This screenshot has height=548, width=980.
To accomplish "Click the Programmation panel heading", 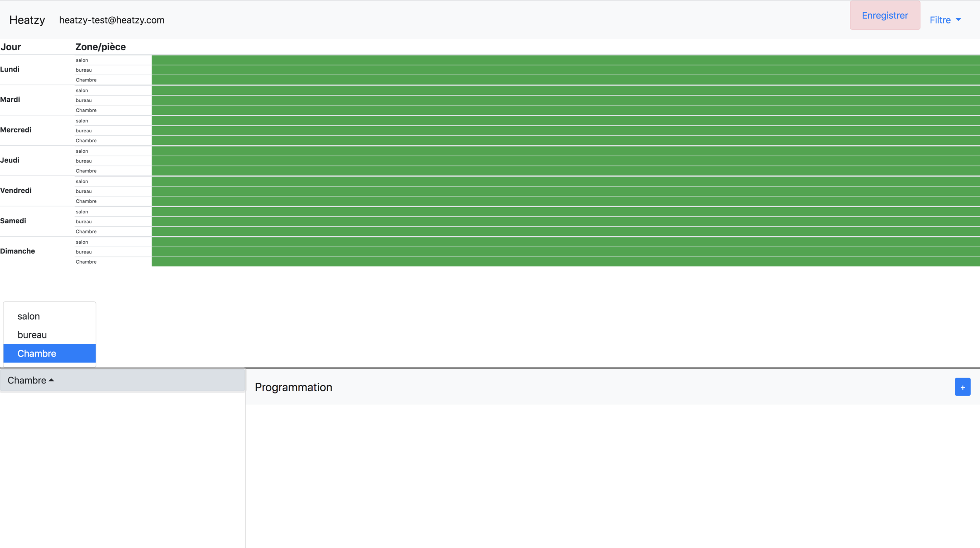I will pyautogui.click(x=293, y=387).
